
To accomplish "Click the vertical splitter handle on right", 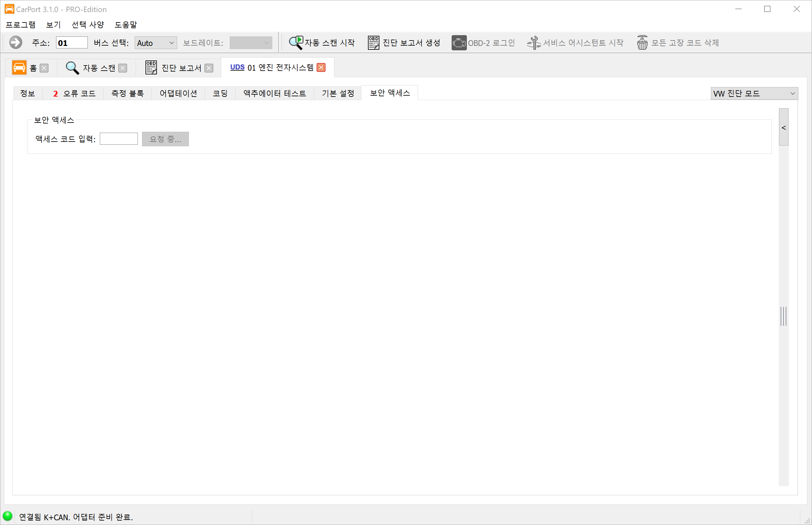I will point(783,316).
